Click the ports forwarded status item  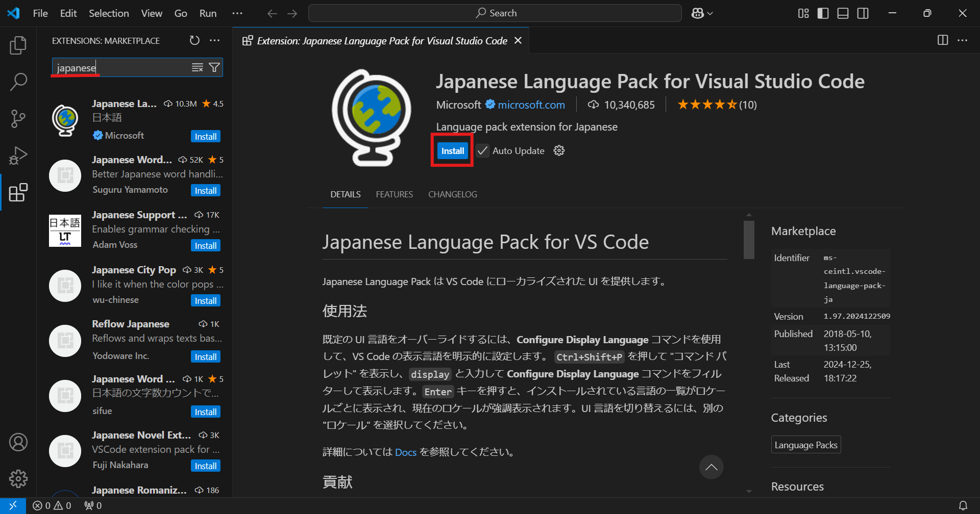coord(93,505)
